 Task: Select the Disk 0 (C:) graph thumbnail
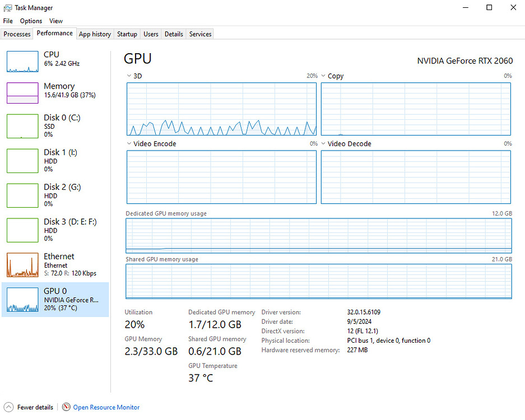coord(22,126)
